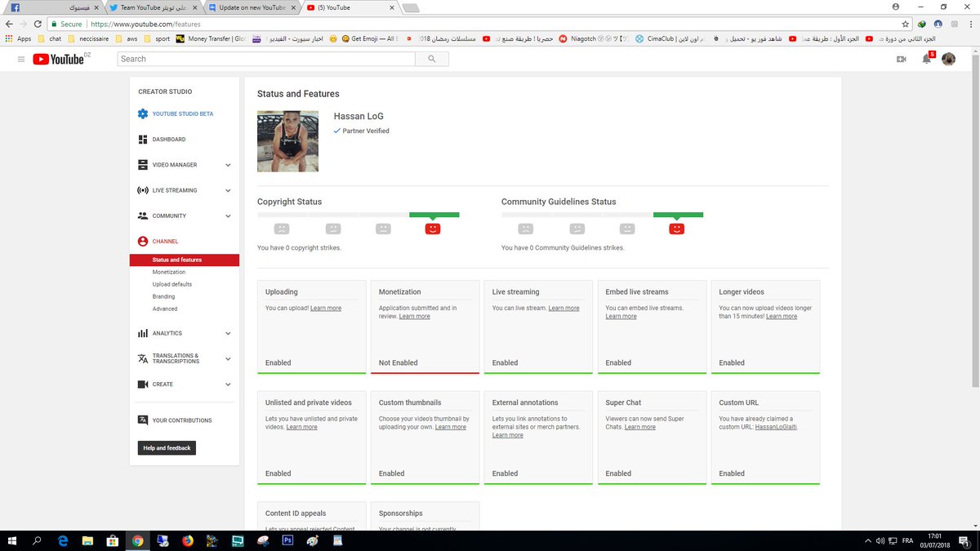Click the YouTube Studio Beta gear icon

(x=143, y=113)
